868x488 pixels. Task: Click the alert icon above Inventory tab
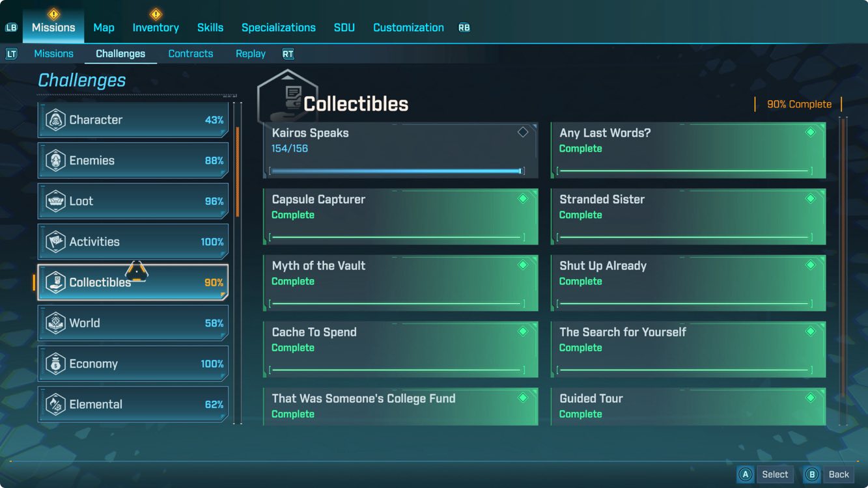[x=156, y=14]
